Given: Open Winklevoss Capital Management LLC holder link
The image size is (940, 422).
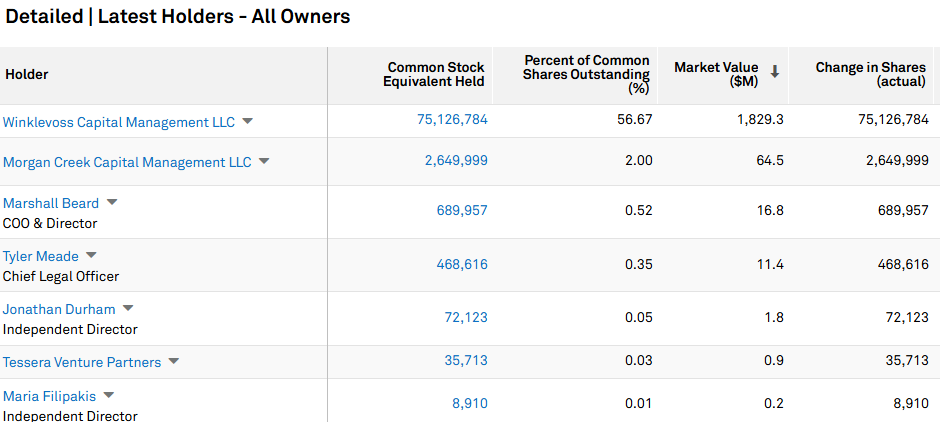Looking at the screenshot, I should [119, 122].
